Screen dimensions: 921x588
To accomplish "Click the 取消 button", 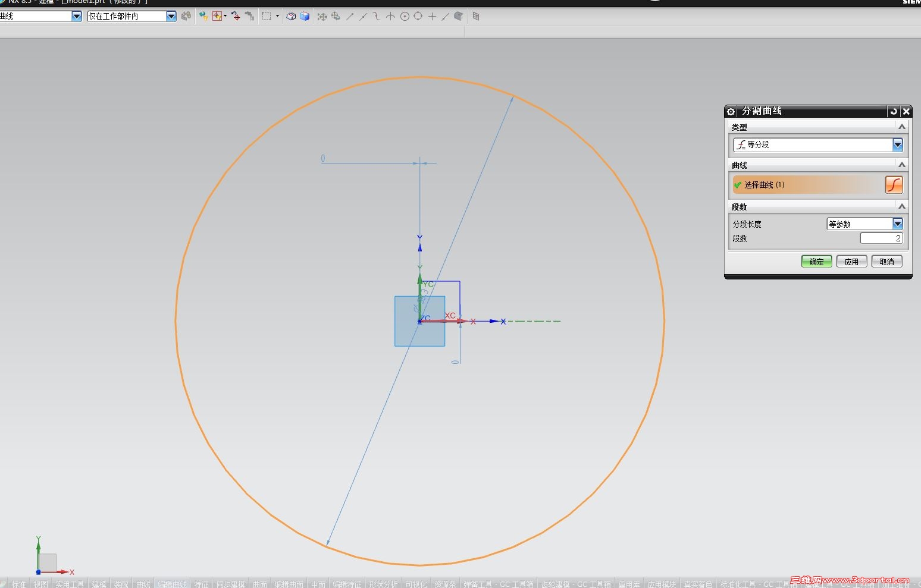I will tap(886, 262).
